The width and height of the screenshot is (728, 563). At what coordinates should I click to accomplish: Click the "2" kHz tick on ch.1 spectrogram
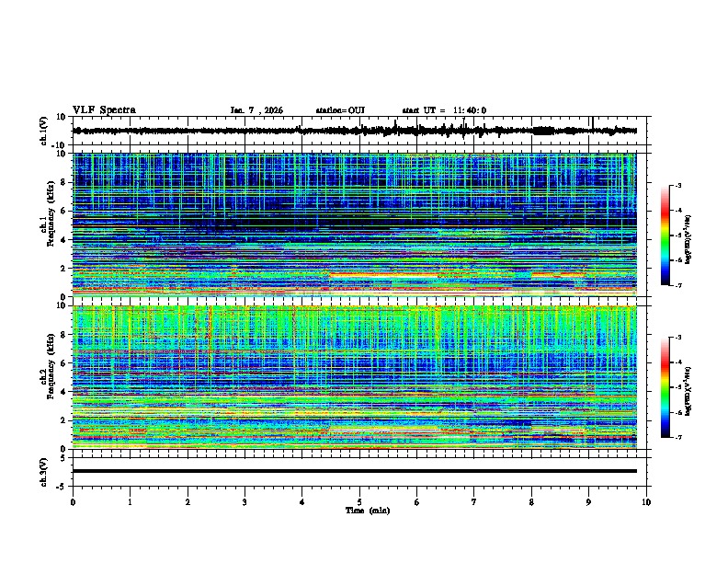tap(63, 269)
